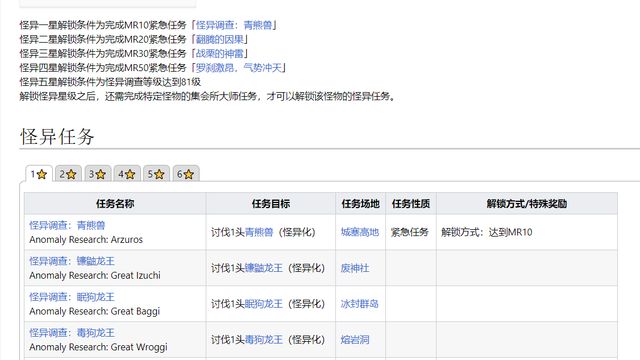
Task: Open the 城塞高地 location link
Action: (360, 232)
